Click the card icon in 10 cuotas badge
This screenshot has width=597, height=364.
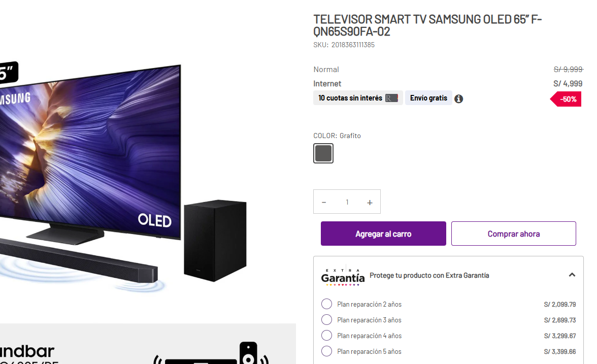[391, 98]
